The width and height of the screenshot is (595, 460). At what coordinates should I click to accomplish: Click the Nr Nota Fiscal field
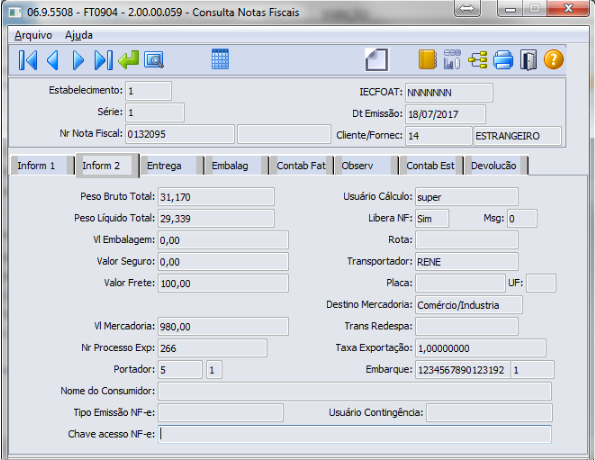click(180, 134)
